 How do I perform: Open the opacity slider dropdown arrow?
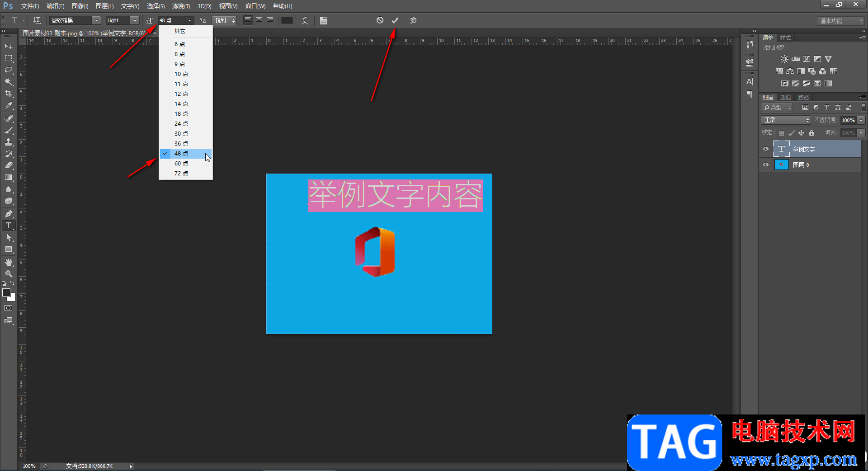pyautogui.click(x=861, y=120)
